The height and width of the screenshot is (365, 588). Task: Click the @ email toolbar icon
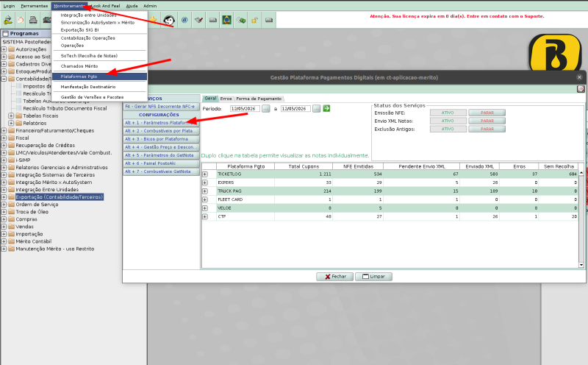click(184, 20)
